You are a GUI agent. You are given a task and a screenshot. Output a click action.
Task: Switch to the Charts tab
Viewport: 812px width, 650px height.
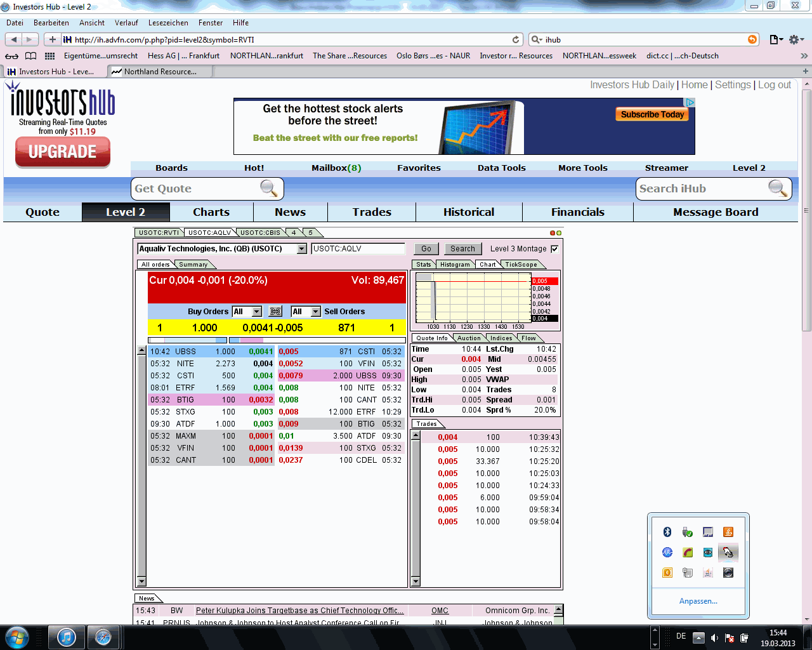pyautogui.click(x=211, y=212)
